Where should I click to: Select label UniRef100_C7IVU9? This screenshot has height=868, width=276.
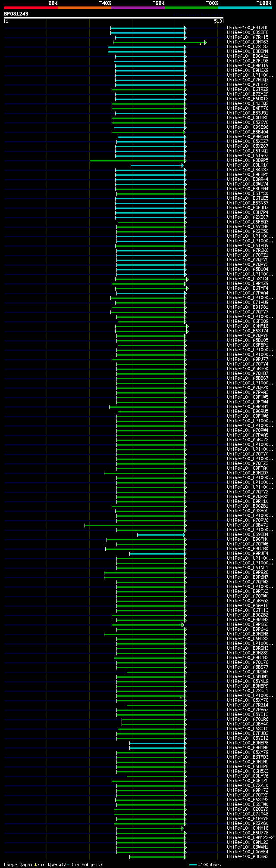[x=248, y=302]
